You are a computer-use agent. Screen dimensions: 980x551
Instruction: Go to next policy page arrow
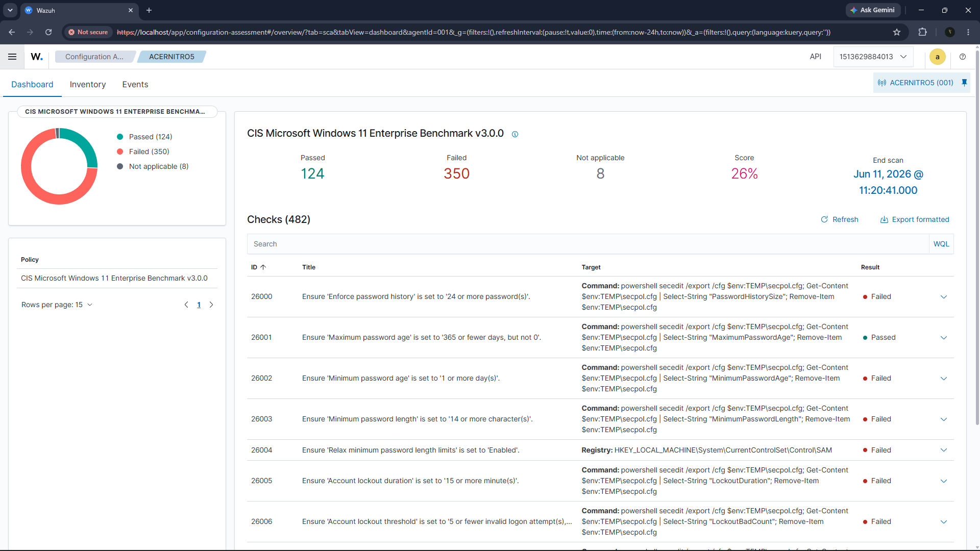[211, 305]
